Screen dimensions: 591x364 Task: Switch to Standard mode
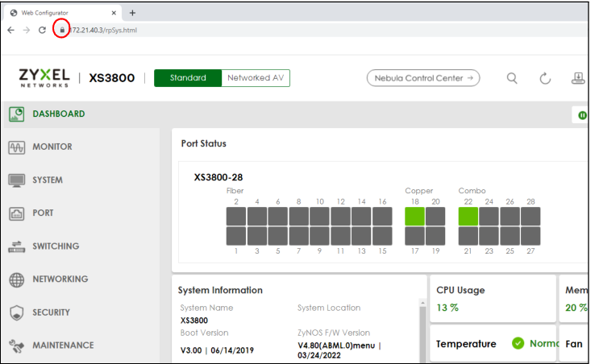188,78
